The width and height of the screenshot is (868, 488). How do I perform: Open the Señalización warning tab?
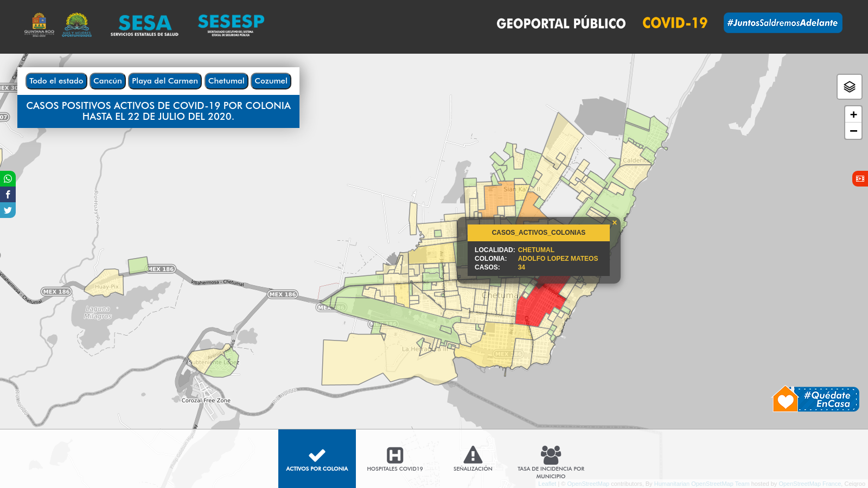(473, 459)
